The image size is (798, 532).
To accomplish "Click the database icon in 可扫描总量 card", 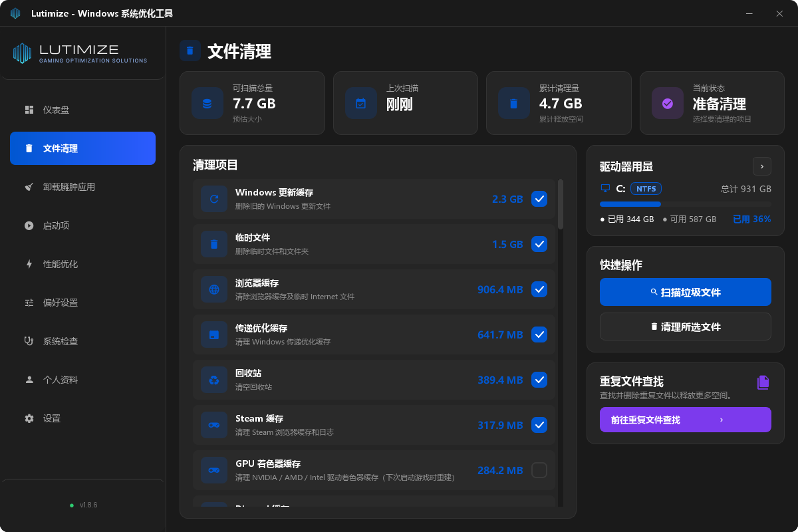I will 207,103.
